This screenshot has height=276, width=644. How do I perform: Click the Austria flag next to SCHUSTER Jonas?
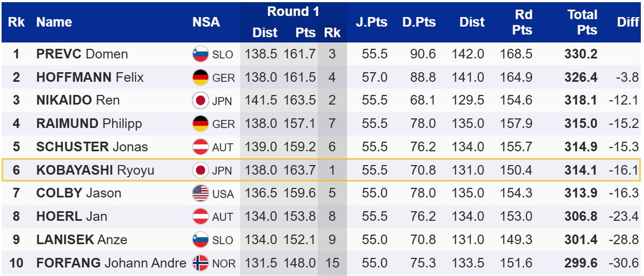(x=200, y=147)
